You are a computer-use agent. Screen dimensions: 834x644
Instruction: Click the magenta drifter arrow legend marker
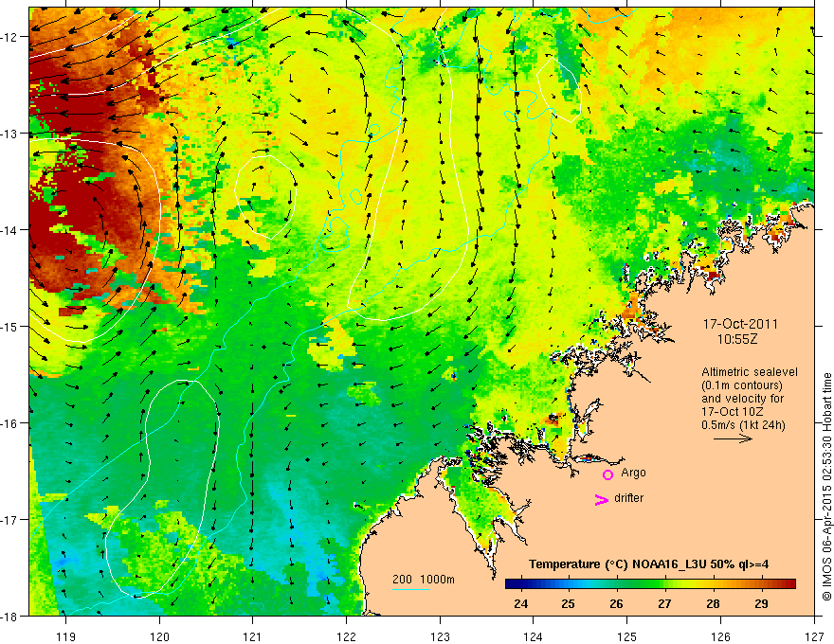click(602, 499)
